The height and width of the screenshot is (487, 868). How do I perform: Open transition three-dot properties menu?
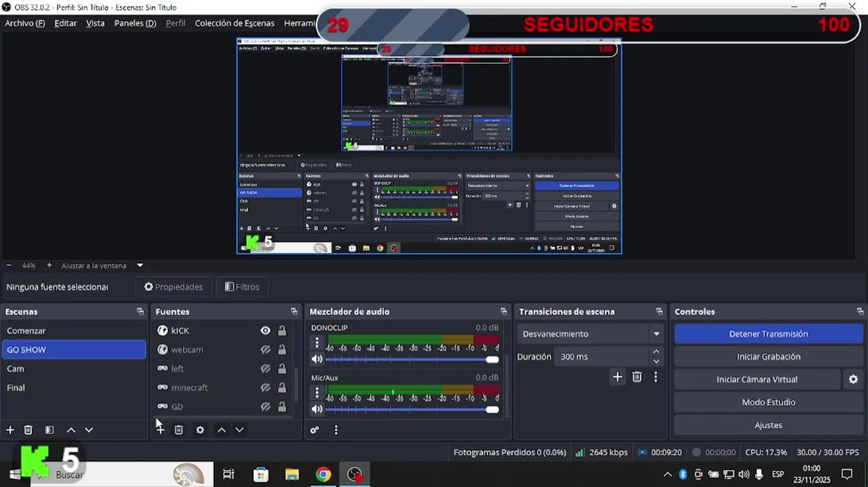click(x=656, y=377)
